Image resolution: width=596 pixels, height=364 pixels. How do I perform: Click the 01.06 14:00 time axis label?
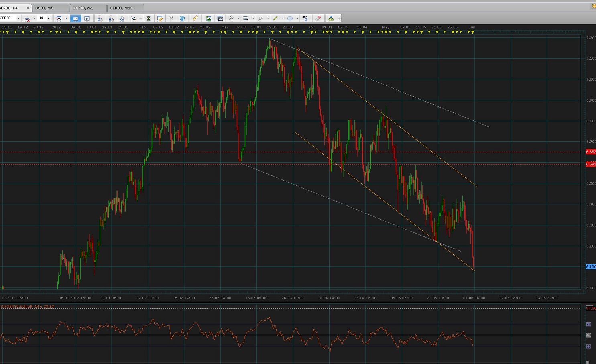point(474,298)
